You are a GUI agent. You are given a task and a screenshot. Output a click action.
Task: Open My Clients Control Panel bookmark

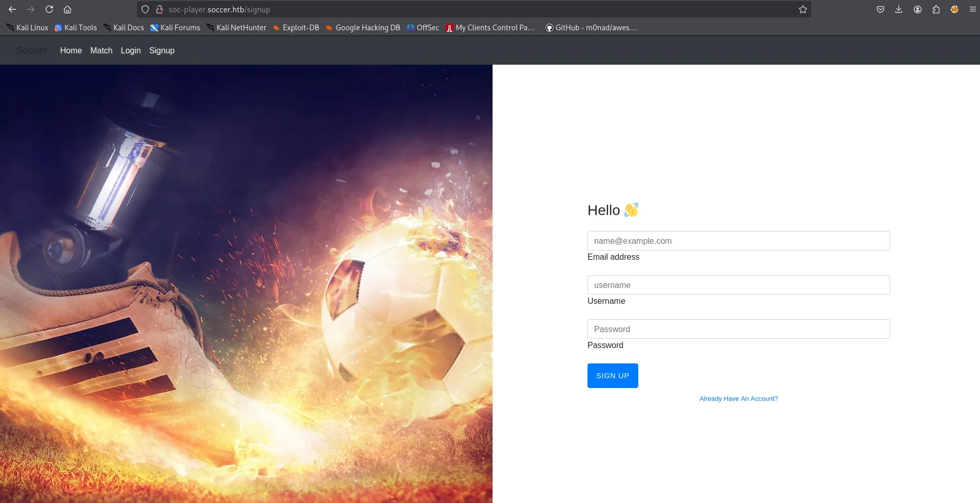coord(491,28)
